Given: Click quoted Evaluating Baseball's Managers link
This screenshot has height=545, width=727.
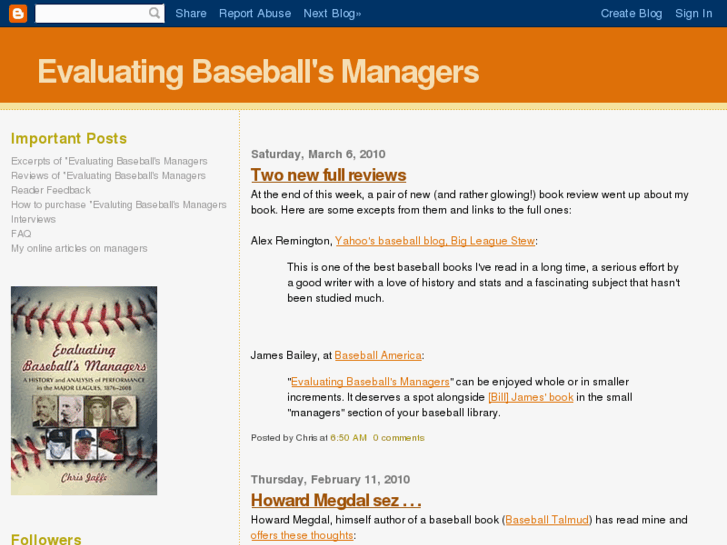Looking at the screenshot, I should [370, 382].
